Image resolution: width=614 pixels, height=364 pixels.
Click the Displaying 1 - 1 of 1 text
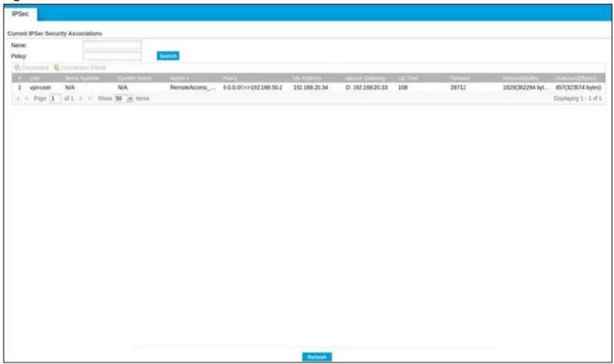(577, 99)
